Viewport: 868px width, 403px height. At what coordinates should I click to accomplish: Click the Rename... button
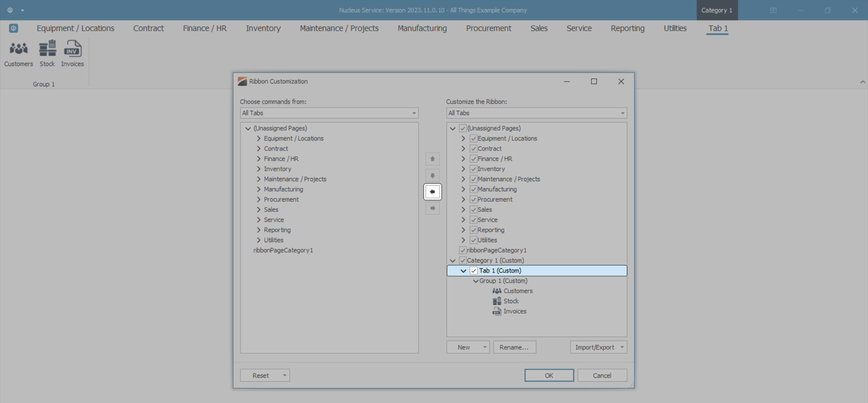tap(514, 347)
